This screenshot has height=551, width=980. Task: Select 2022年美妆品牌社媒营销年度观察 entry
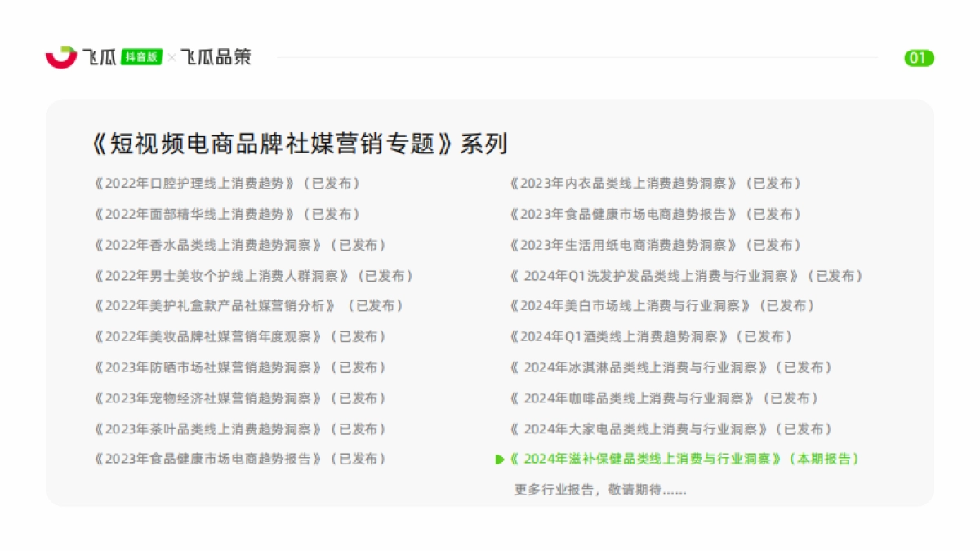[x=240, y=337]
